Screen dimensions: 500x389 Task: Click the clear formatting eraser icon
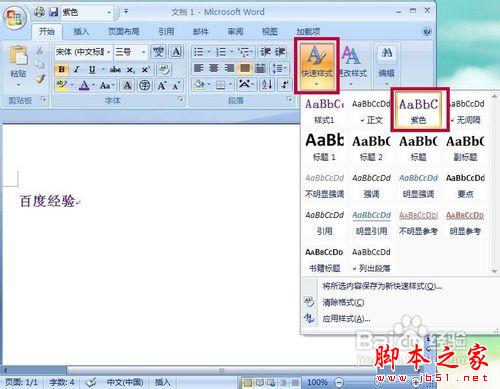(x=164, y=69)
